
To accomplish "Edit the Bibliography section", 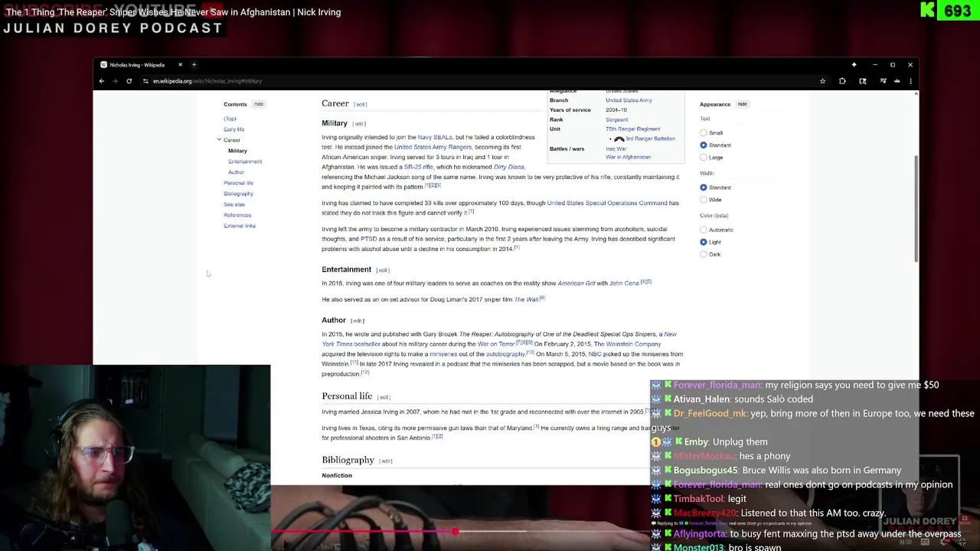I will tap(386, 461).
